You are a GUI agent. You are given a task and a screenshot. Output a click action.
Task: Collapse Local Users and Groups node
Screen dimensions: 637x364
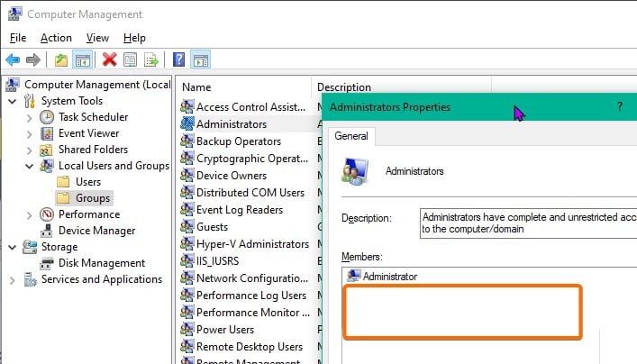point(29,166)
